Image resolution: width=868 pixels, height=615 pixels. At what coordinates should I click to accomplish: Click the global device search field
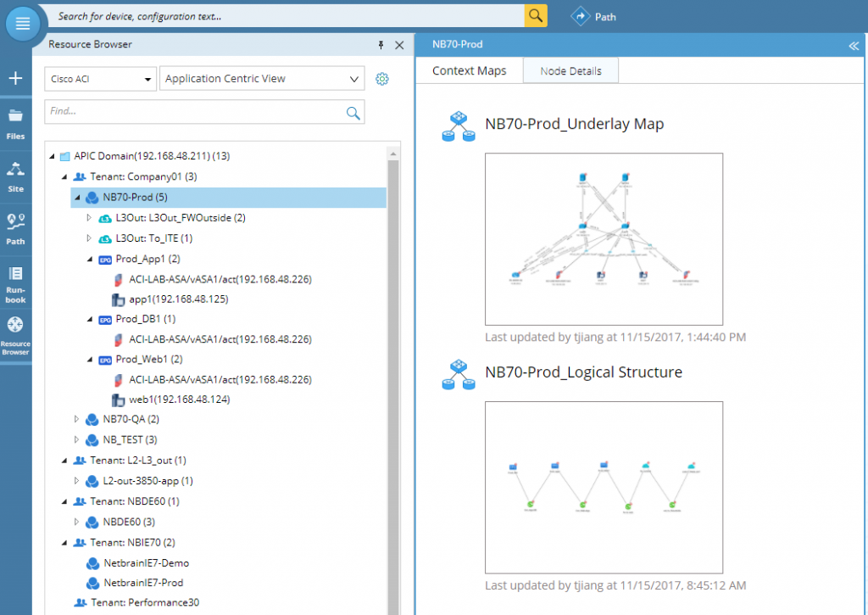(x=288, y=16)
